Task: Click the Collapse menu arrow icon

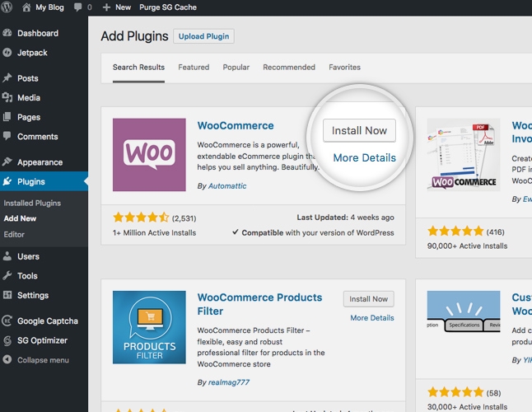Action: tap(7, 359)
